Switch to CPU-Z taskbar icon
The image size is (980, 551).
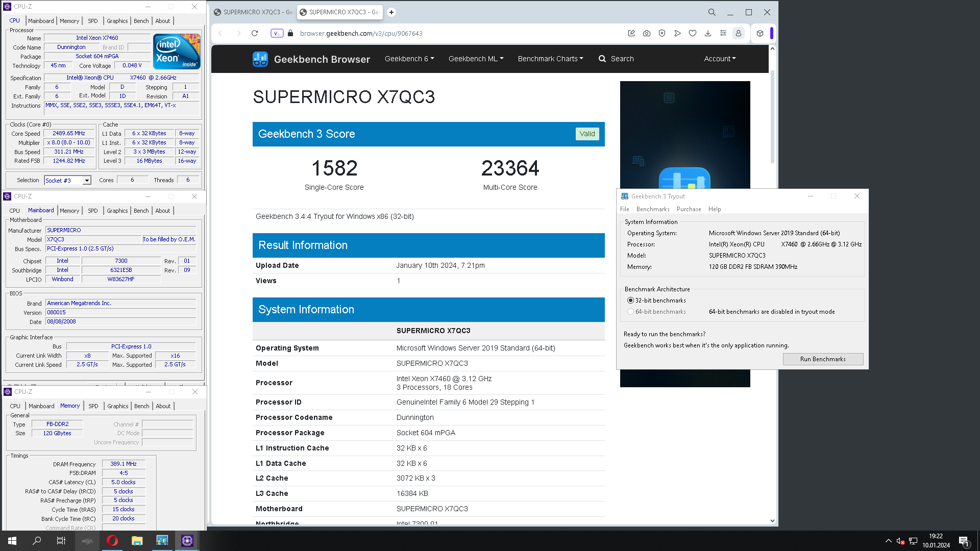coord(187,541)
